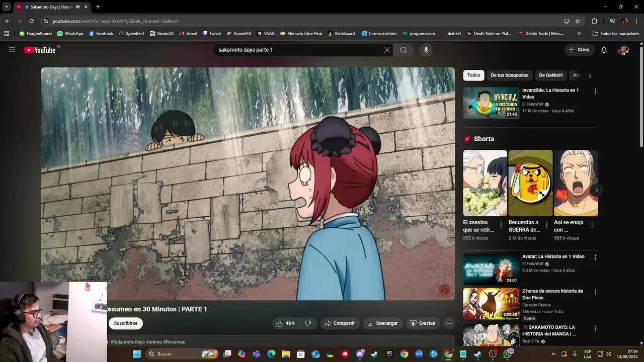Open Chrome extensions puzzle icon
644x362 pixels.
[x=594, y=21]
